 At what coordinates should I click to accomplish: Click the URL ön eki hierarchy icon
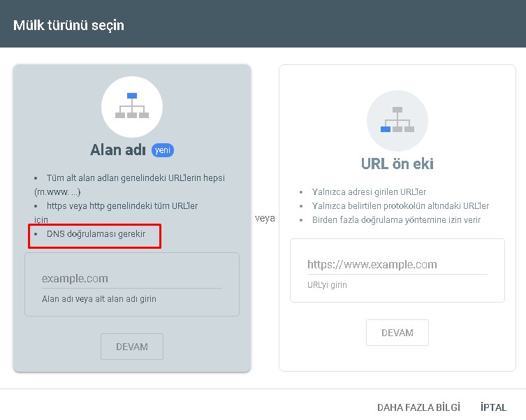[x=397, y=120]
